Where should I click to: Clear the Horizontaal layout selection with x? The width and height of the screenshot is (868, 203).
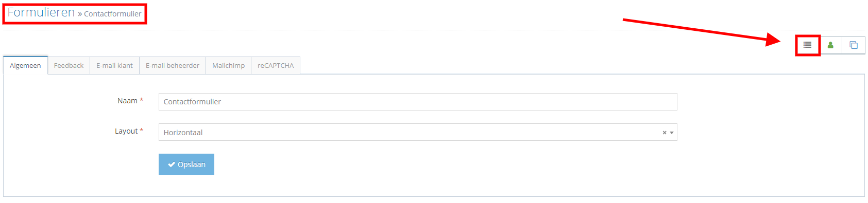coord(665,133)
